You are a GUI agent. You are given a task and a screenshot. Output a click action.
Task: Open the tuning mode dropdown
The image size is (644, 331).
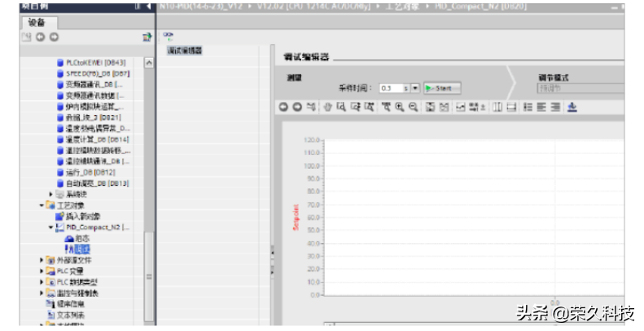coord(580,88)
